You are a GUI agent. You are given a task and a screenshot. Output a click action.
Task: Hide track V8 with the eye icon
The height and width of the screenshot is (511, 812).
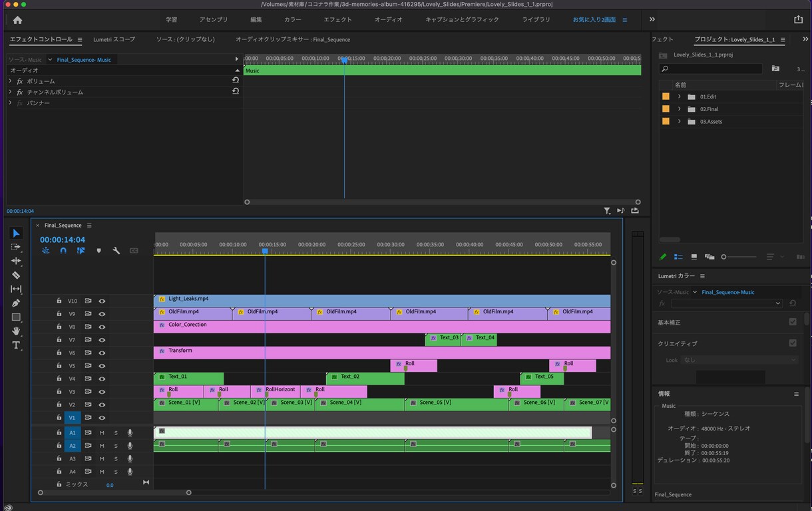click(102, 327)
